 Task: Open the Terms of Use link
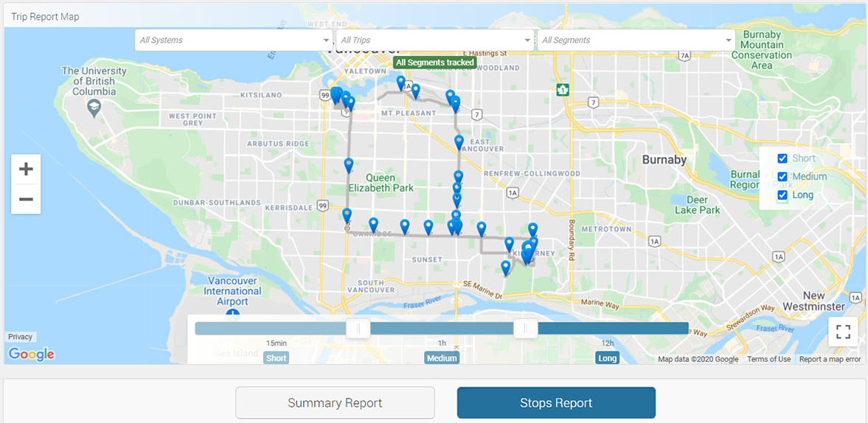pyautogui.click(x=768, y=360)
